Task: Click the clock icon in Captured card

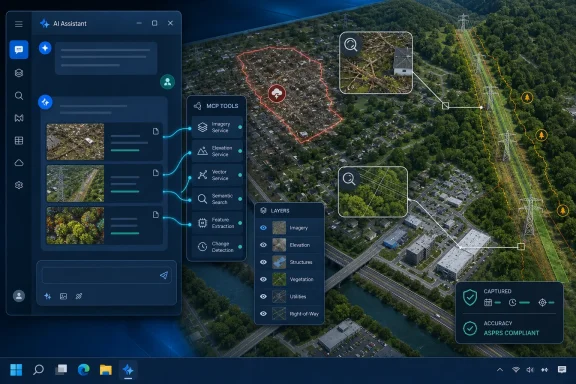Action: pos(512,302)
